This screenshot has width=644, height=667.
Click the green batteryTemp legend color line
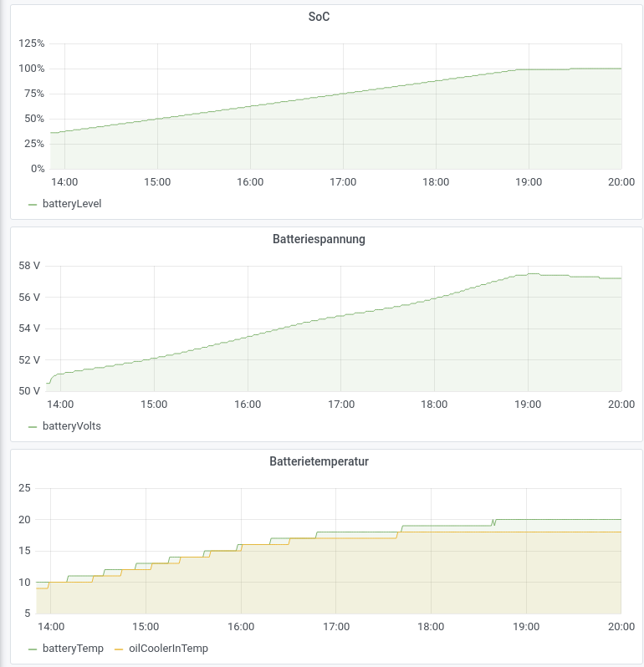coord(33,648)
